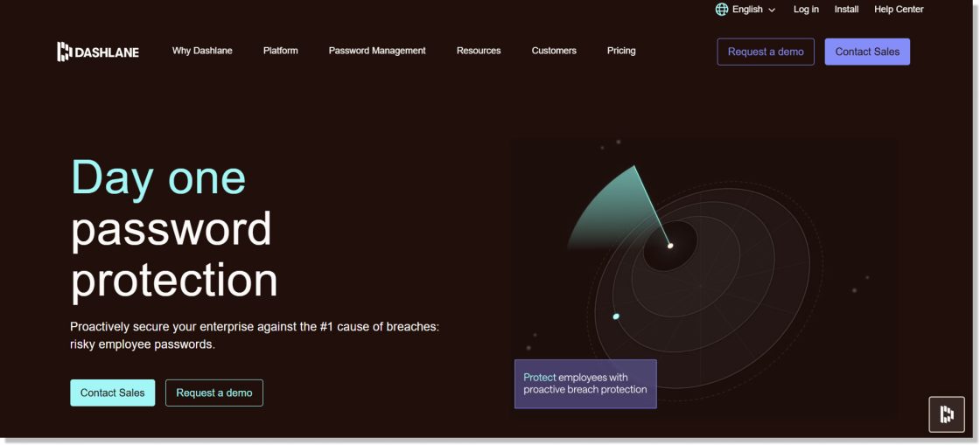
Task: Select Pricing in the navigation bar
Action: point(621,51)
